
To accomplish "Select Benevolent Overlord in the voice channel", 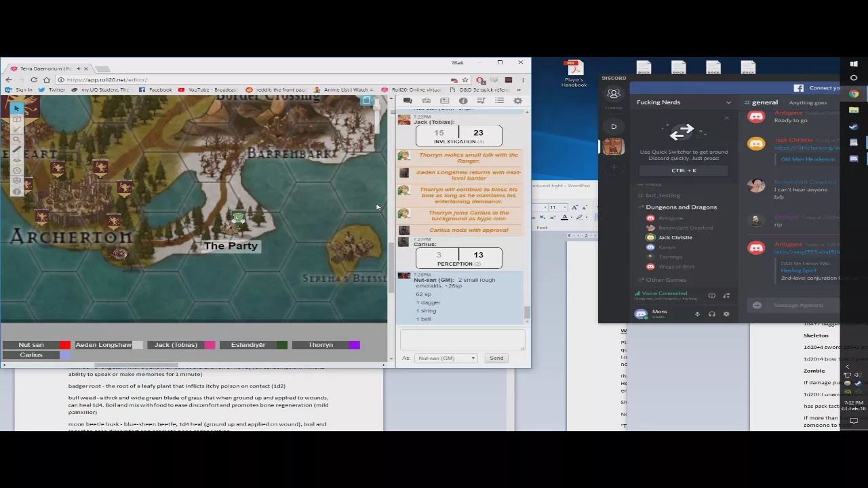I will (x=685, y=228).
